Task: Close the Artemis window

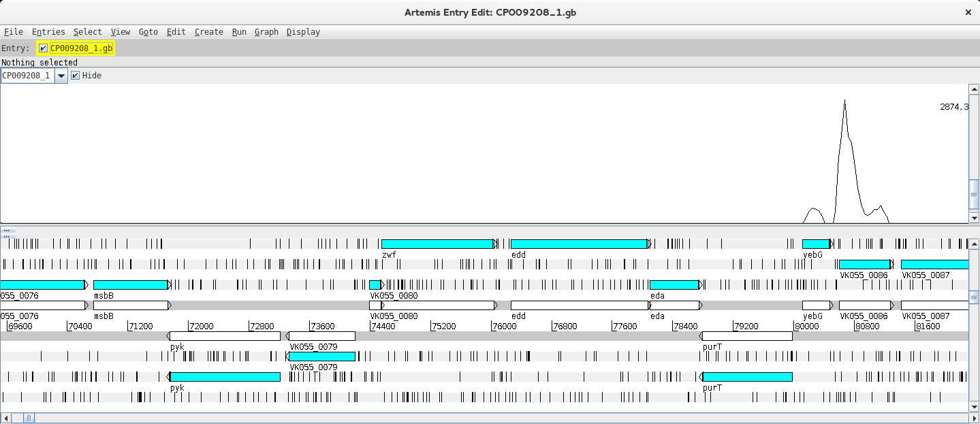Action: coord(968,12)
